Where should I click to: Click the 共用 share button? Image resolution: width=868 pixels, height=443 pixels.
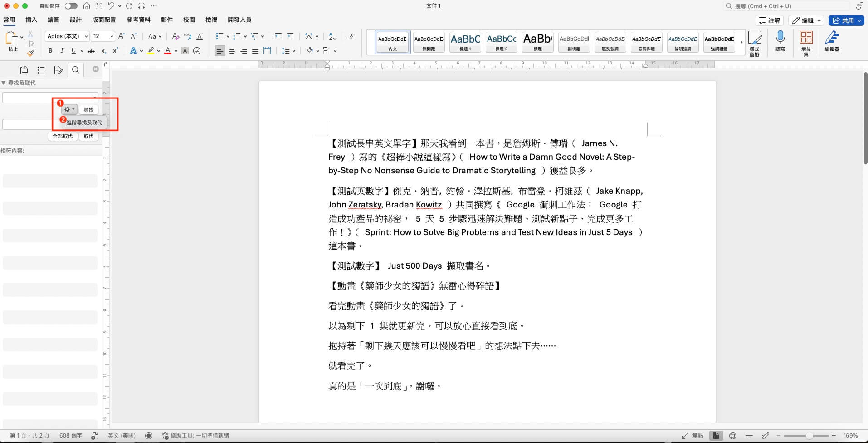846,20
